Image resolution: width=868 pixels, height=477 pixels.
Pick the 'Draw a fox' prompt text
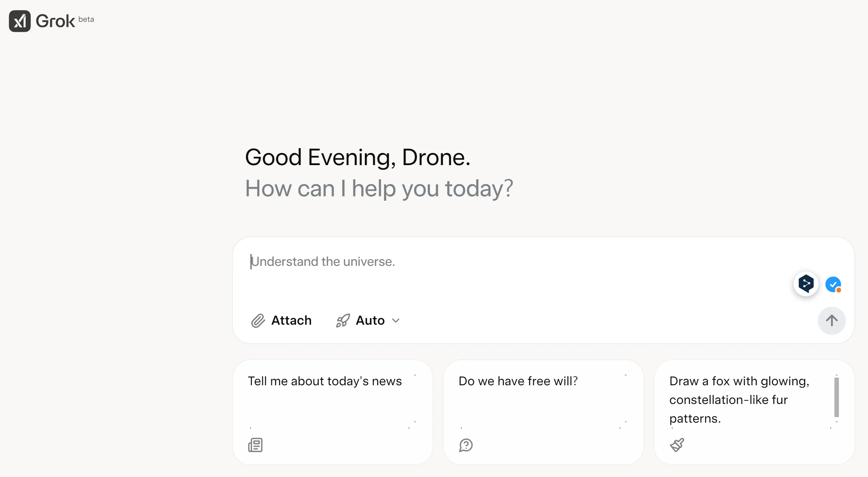pos(739,399)
